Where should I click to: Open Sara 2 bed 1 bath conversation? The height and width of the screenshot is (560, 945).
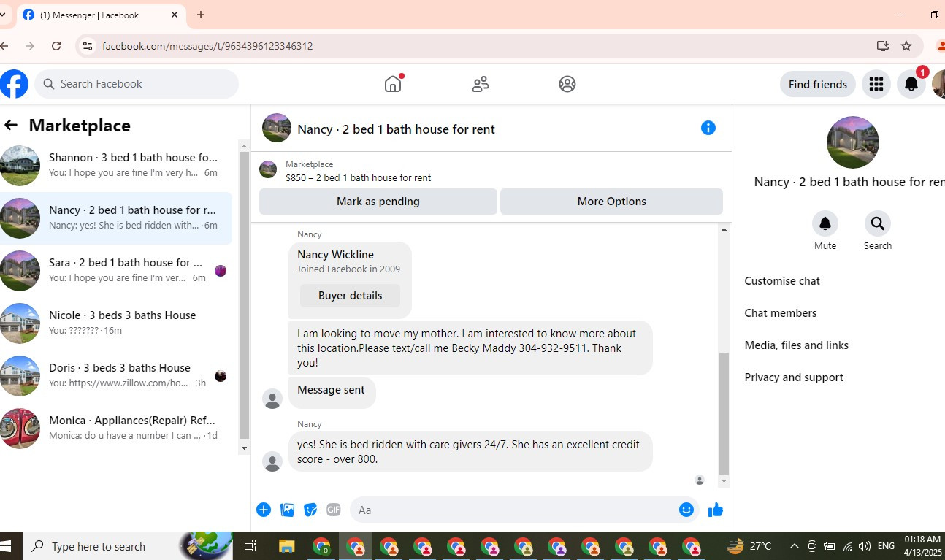pyautogui.click(x=116, y=271)
